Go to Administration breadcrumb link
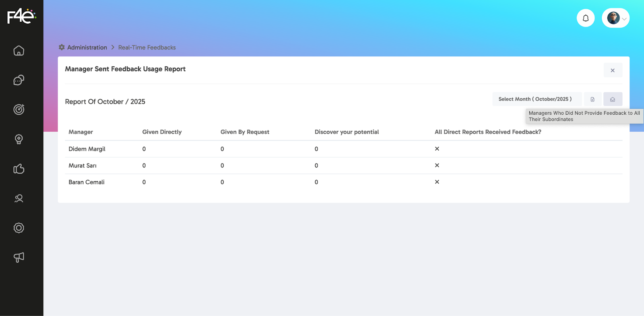 click(x=87, y=48)
